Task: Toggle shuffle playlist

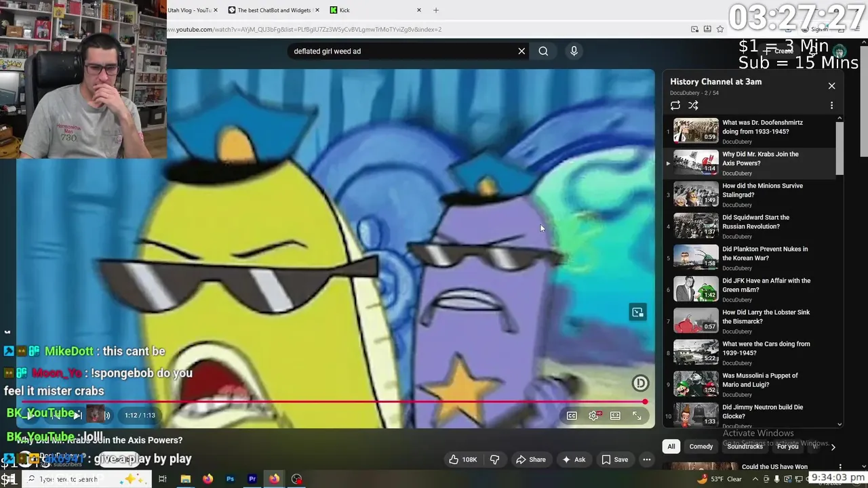Action: tap(693, 105)
